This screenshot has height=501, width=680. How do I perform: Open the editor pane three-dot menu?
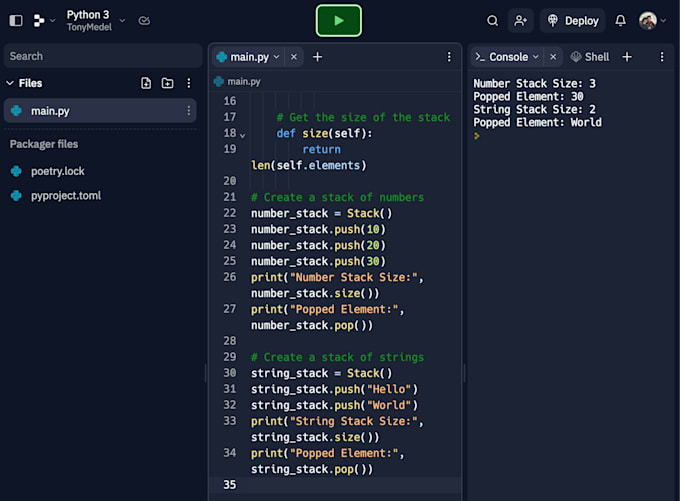(449, 57)
